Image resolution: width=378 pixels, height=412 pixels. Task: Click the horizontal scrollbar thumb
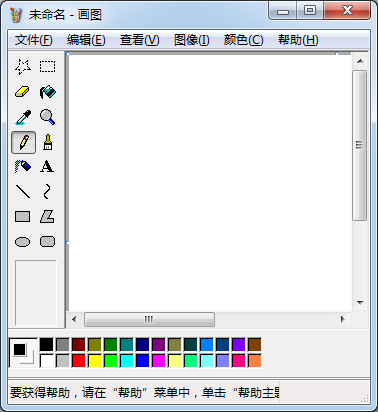click(x=149, y=319)
